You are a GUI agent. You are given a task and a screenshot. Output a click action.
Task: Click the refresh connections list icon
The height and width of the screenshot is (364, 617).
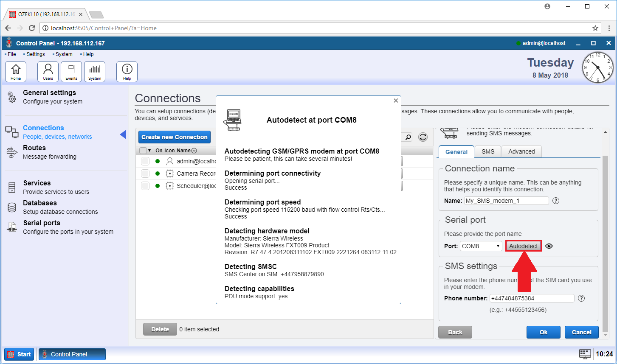tap(423, 137)
